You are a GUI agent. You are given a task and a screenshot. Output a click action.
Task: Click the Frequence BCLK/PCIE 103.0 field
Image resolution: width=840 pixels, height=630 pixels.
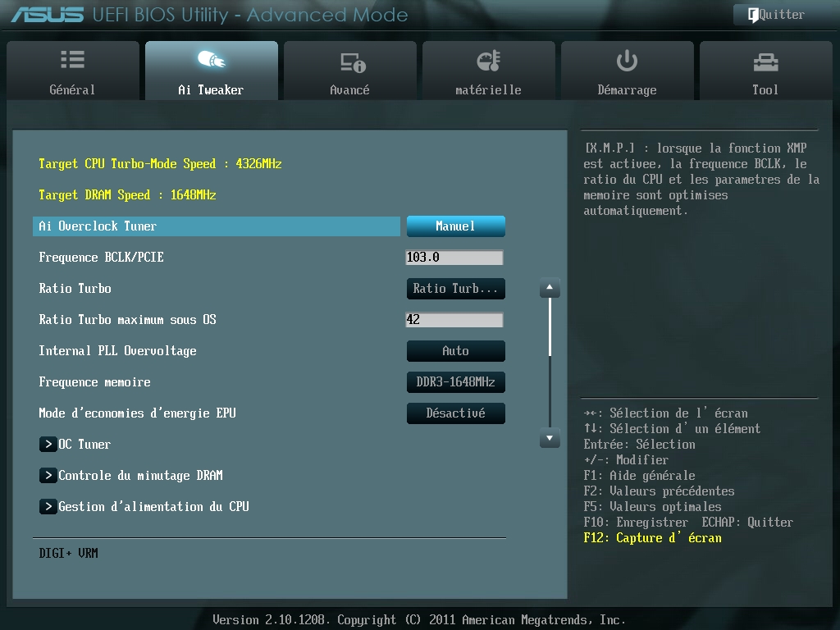pos(454,258)
